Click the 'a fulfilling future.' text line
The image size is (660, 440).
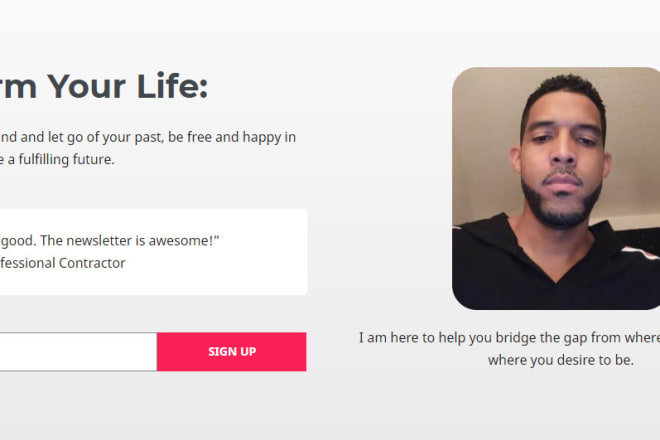(61, 160)
